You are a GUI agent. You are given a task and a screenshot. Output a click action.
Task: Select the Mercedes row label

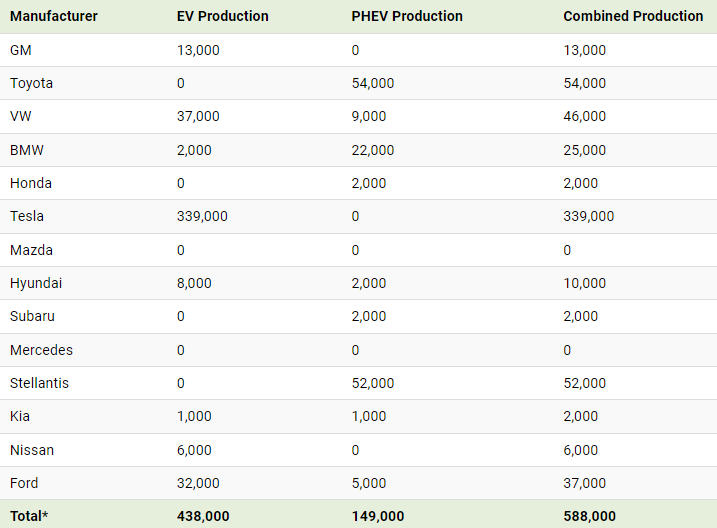pyautogui.click(x=41, y=350)
